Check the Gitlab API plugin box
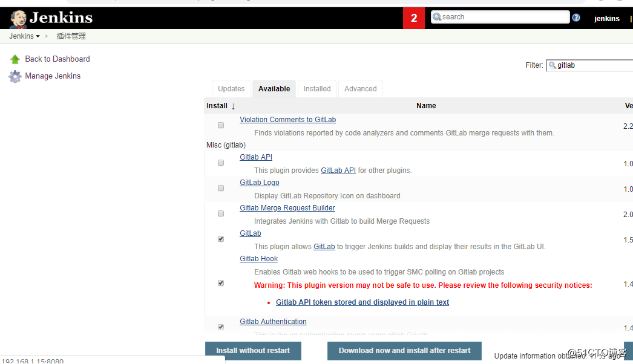 pyautogui.click(x=221, y=162)
